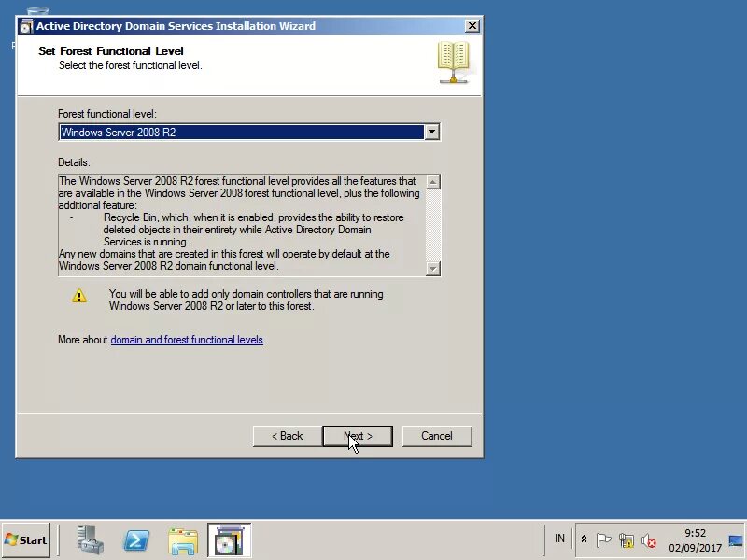
Task: Close the Installation Wizard window
Action: point(472,26)
